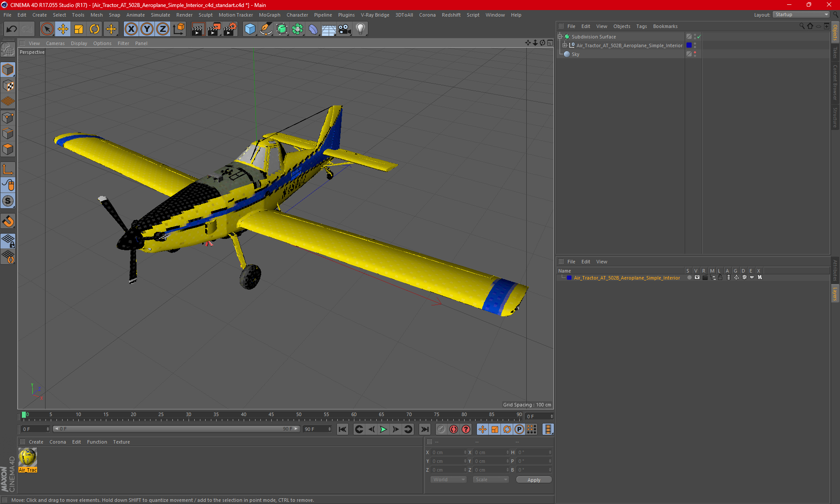Add a Subdivision Surface generator
The width and height of the screenshot is (840, 504).
[x=282, y=29]
